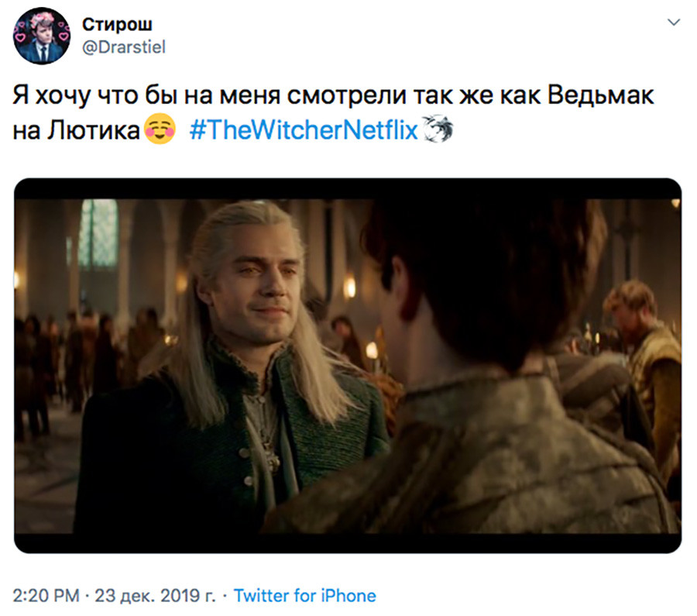Screen dimensions: 697x616
Task: Click the man in the yellow vest
Action: click(x=644, y=356)
